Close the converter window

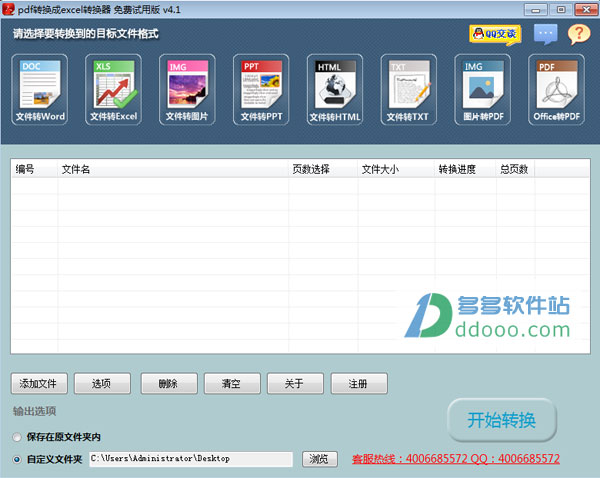[x=586, y=10]
